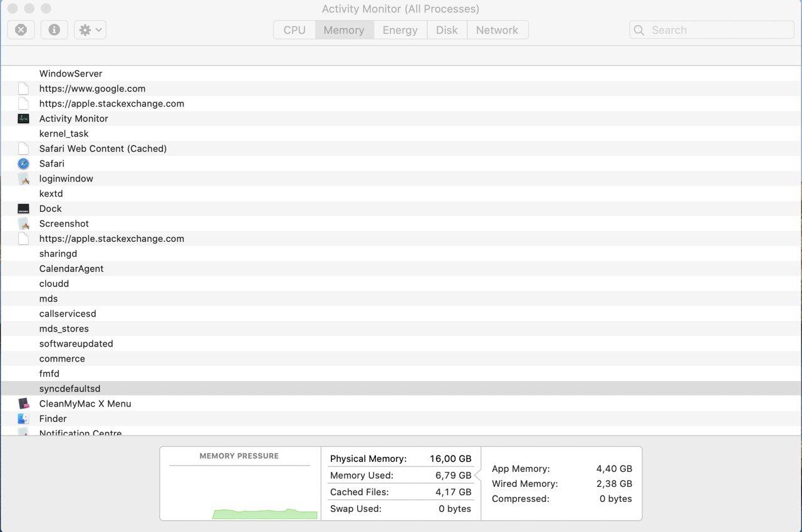Select the kextd process
Screen dimensions: 802x532
(x=51, y=194)
